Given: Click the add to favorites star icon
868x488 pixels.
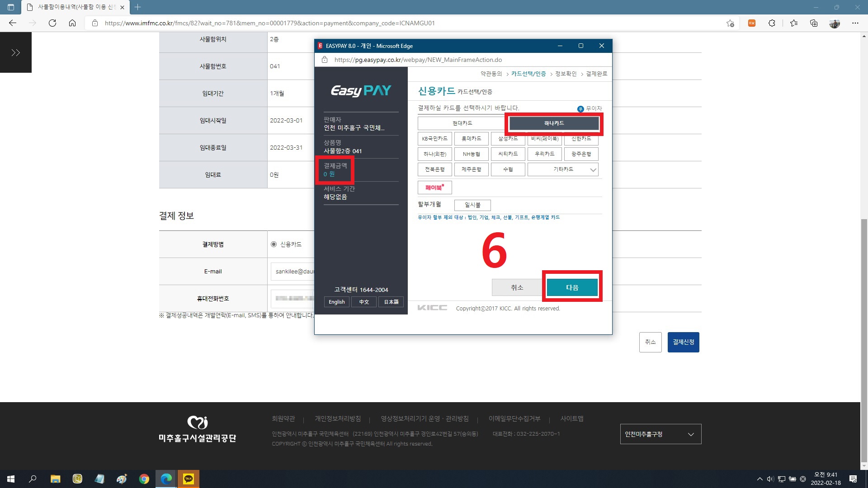Looking at the screenshot, I should pyautogui.click(x=730, y=23).
